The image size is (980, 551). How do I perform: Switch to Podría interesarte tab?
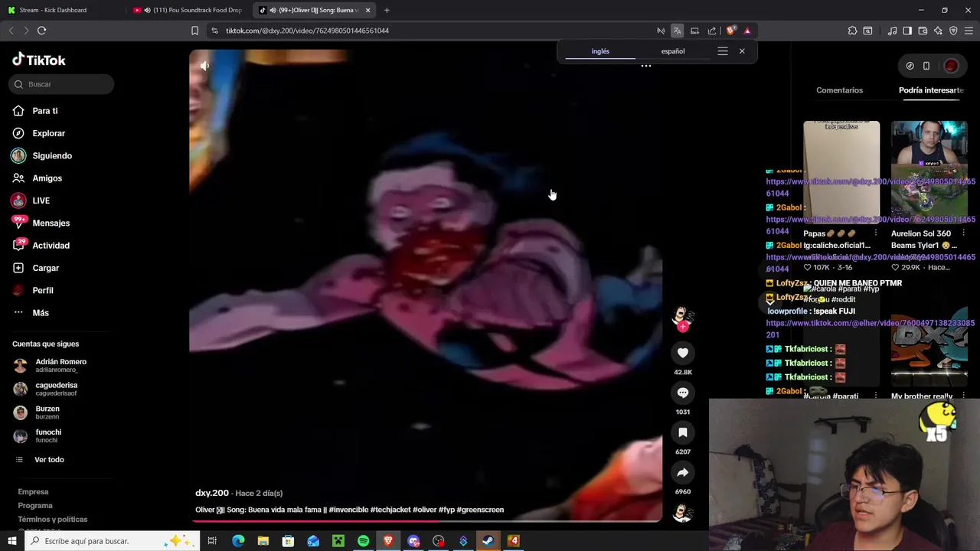tap(931, 90)
